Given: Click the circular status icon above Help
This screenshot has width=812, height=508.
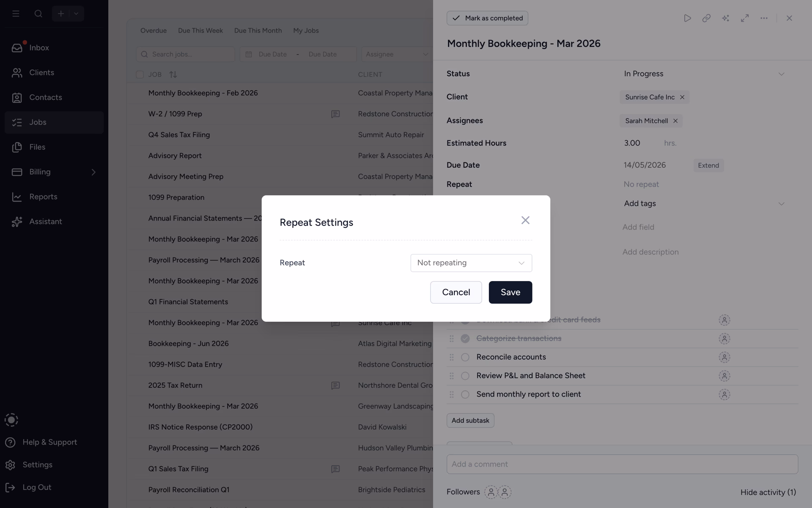Looking at the screenshot, I should pyautogui.click(x=11, y=420).
